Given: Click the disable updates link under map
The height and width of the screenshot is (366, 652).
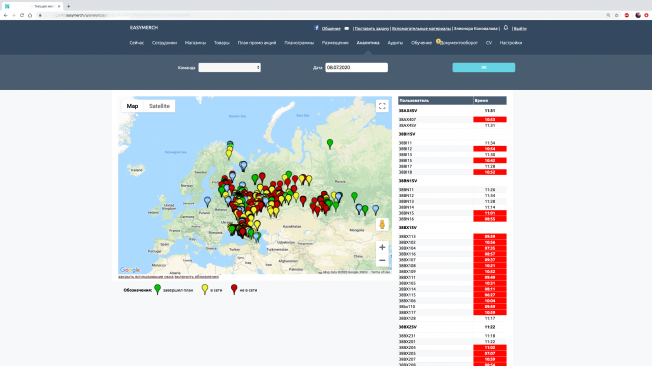Looking at the screenshot, I should [x=196, y=277].
